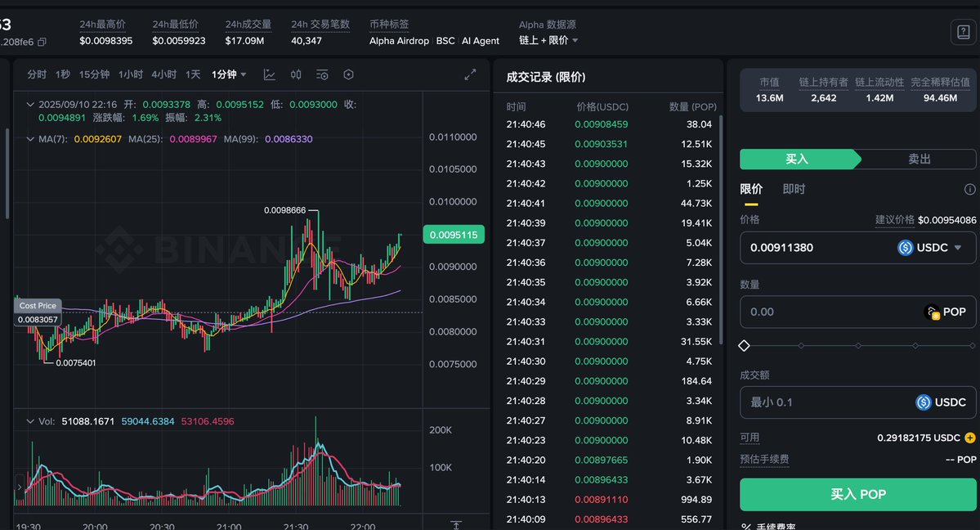The image size is (980, 530).
Task: Expand the chart to fullscreen
Action: pyautogui.click(x=470, y=74)
